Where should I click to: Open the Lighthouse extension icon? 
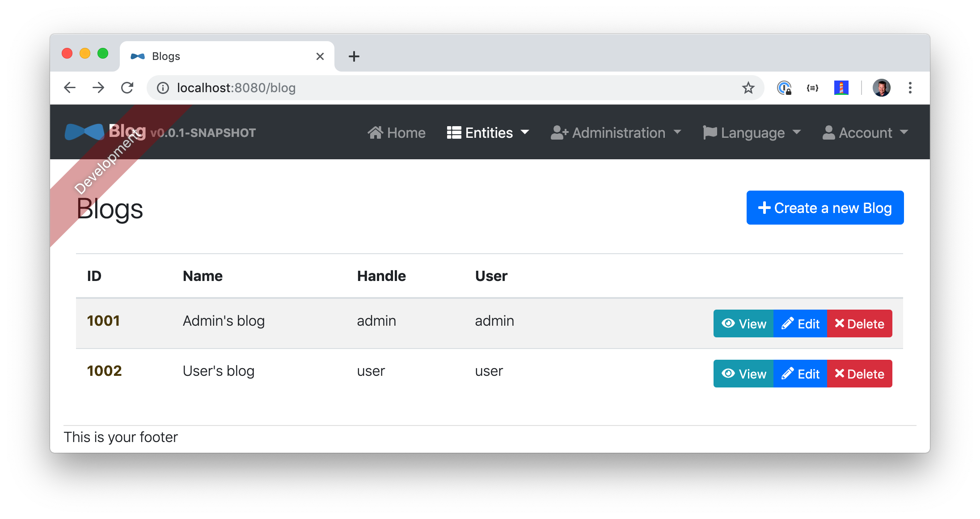coord(841,88)
